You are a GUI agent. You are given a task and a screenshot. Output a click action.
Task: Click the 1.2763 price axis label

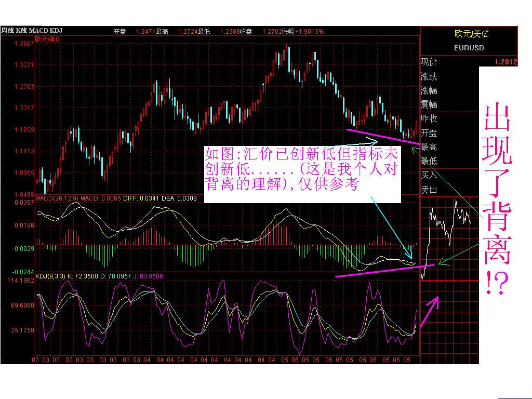24,87
